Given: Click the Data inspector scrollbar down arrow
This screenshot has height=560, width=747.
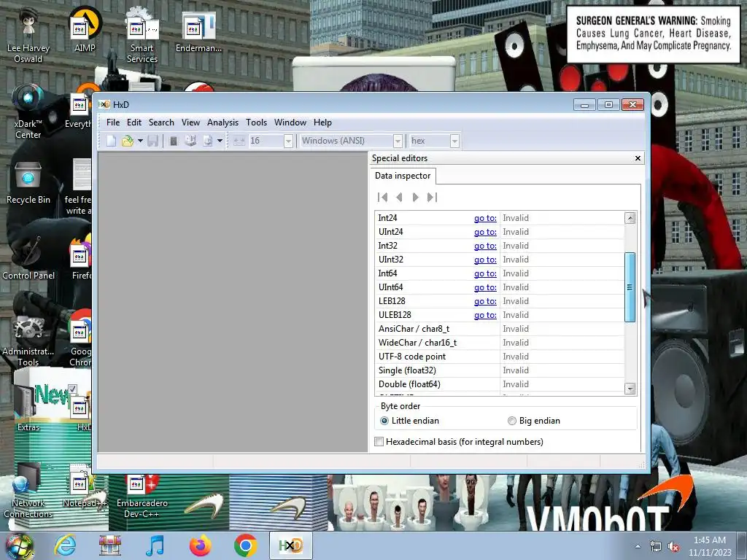Looking at the screenshot, I should point(630,389).
